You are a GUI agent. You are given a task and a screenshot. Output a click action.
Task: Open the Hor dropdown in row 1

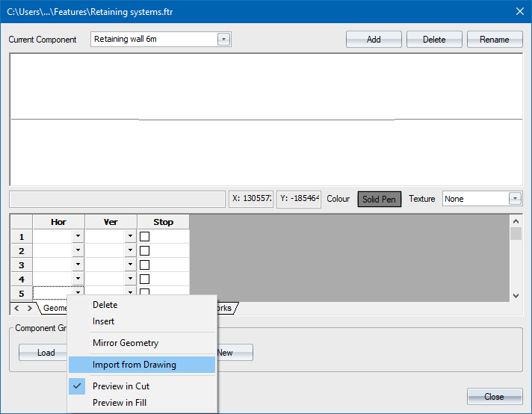(x=78, y=237)
